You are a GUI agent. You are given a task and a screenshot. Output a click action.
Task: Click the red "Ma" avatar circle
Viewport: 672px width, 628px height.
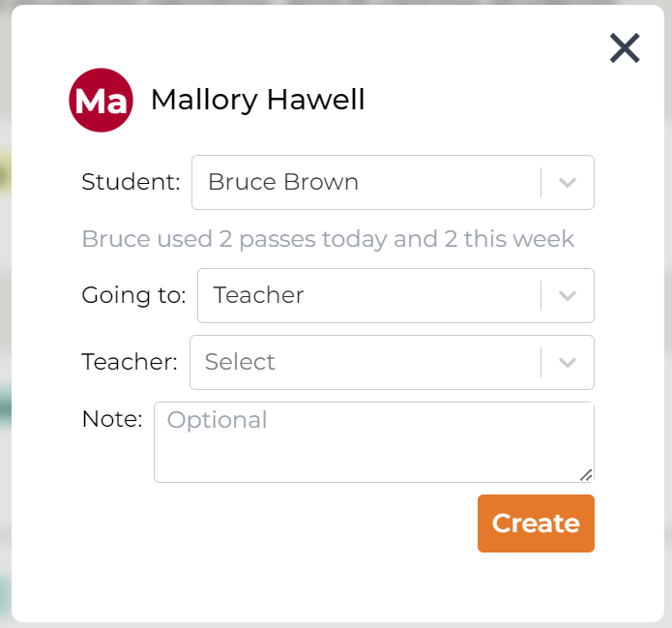[x=101, y=101]
